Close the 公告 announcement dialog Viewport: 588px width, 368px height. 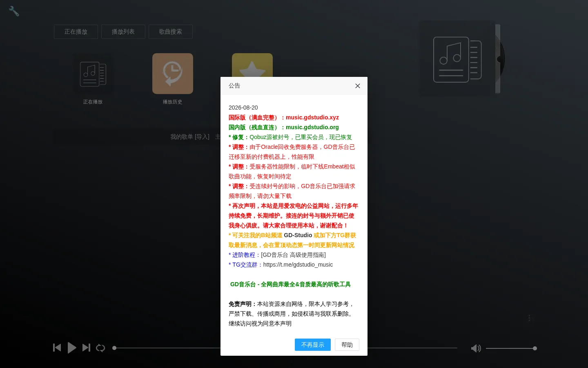point(358,86)
